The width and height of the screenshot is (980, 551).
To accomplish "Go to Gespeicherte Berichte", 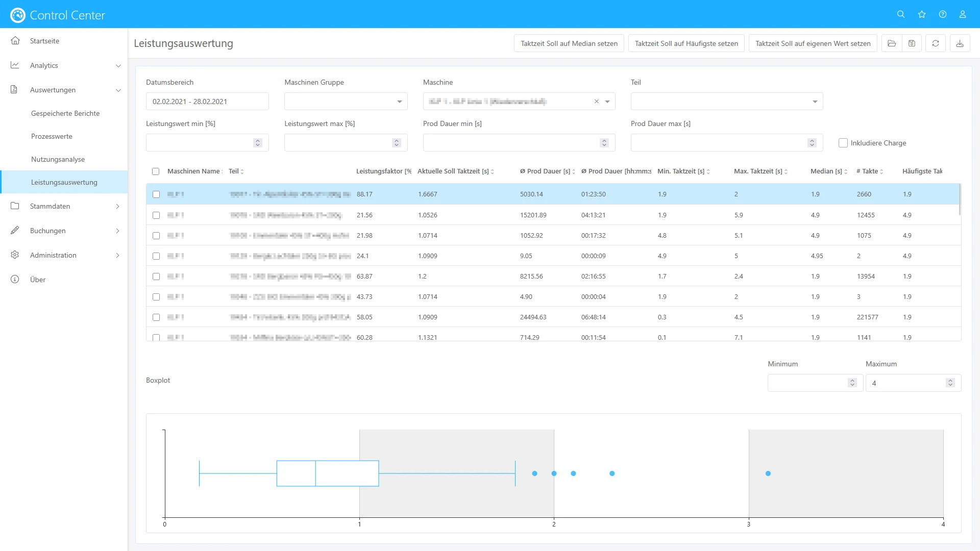I will (x=65, y=113).
